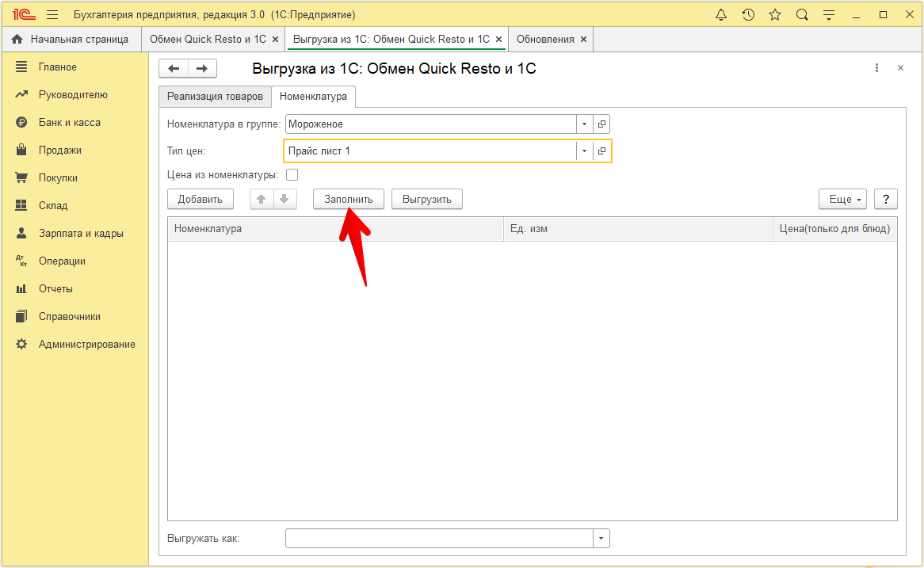Click the Выгружать как input field
Screen dimensions: 924x568
point(439,539)
